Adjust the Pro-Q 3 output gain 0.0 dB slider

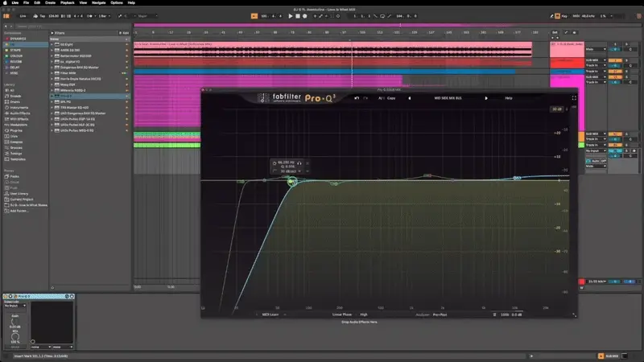click(x=517, y=315)
